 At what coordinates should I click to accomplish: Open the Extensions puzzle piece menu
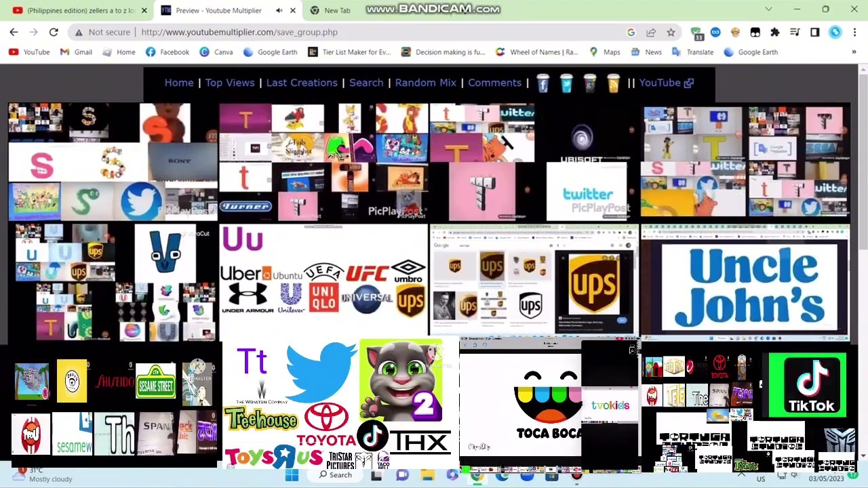[x=775, y=32]
